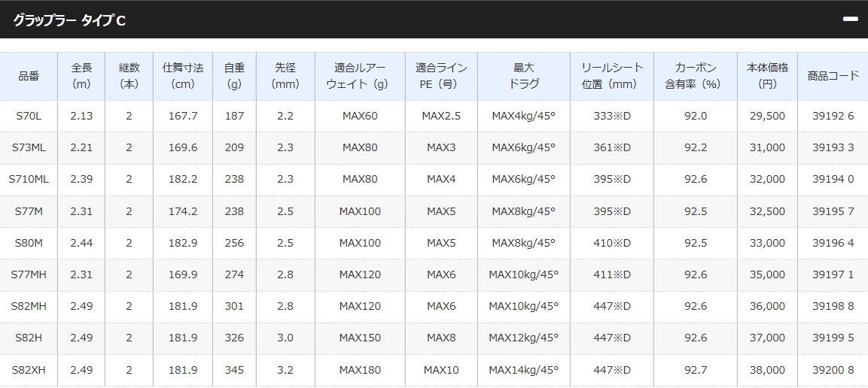Click PE line value MAX8
The height and width of the screenshot is (388, 868).
441,338
